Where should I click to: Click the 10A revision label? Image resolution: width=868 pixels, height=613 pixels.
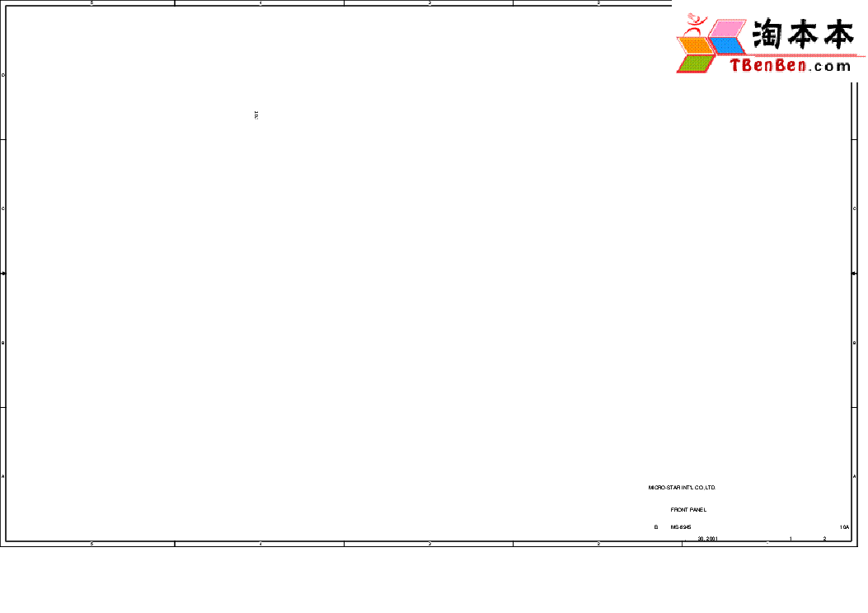coord(844,527)
